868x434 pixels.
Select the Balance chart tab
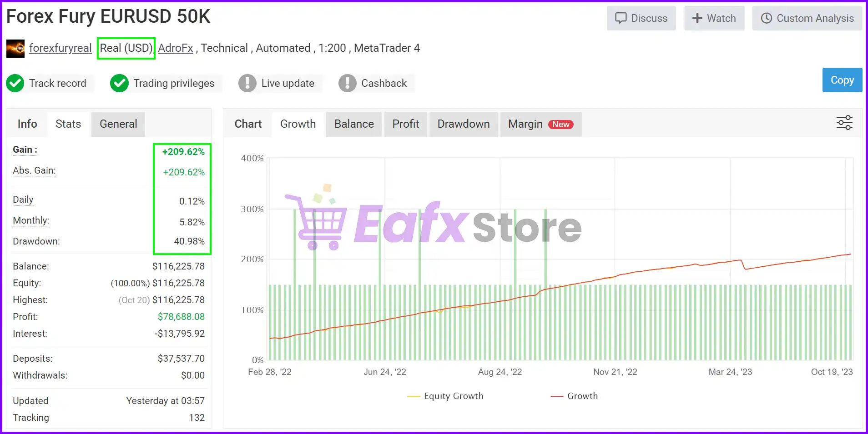(354, 124)
